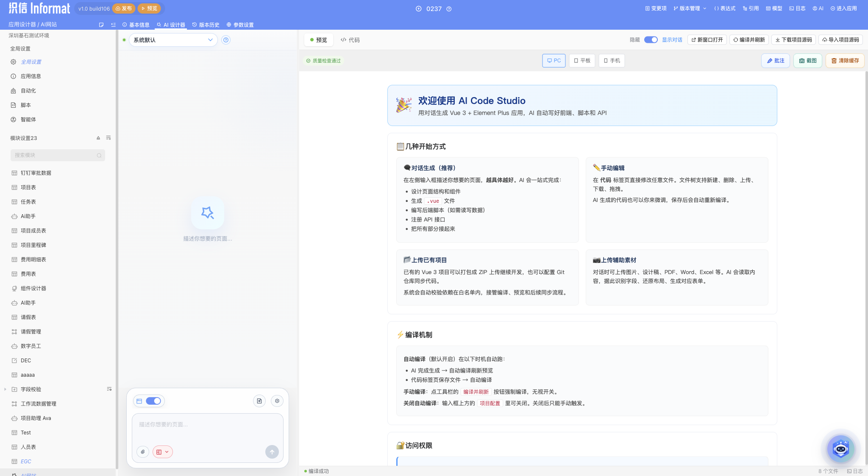Select 全局设置 in the sidebar

(x=31, y=62)
